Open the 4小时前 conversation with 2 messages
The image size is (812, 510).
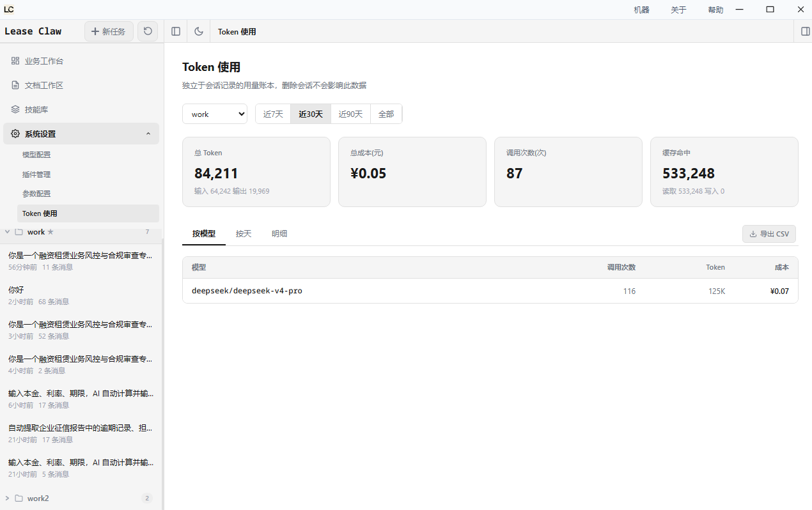tap(81, 364)
